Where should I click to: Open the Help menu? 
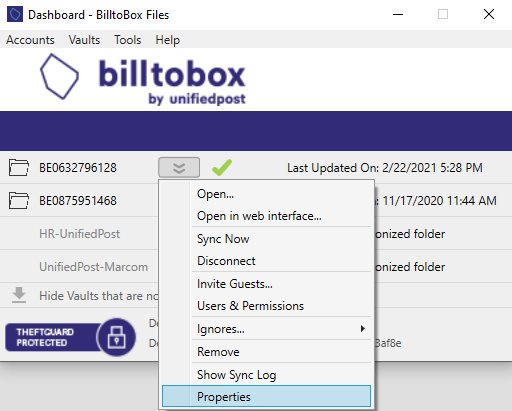tap(167, 40)
